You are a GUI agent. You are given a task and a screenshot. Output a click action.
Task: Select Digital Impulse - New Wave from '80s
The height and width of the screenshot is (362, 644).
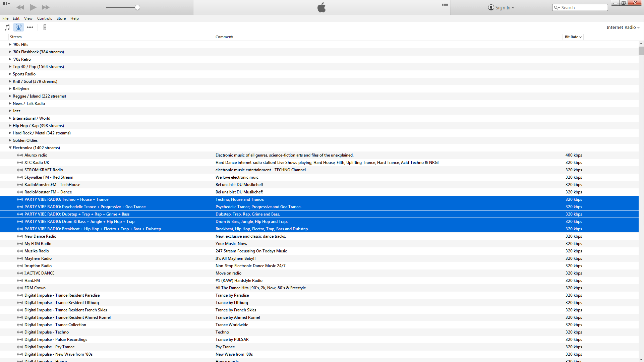pyautogui.click(x=319, y=354)
